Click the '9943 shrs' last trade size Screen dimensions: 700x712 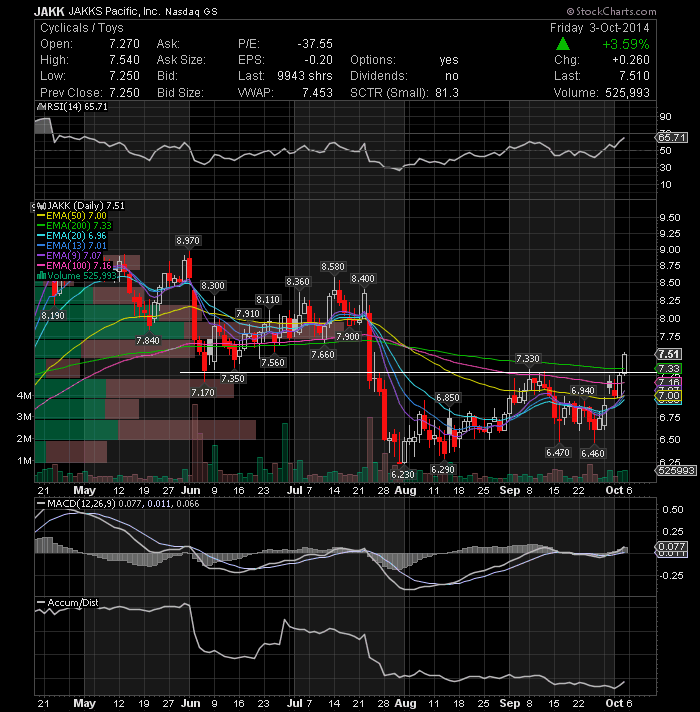(x=305, y=76)
